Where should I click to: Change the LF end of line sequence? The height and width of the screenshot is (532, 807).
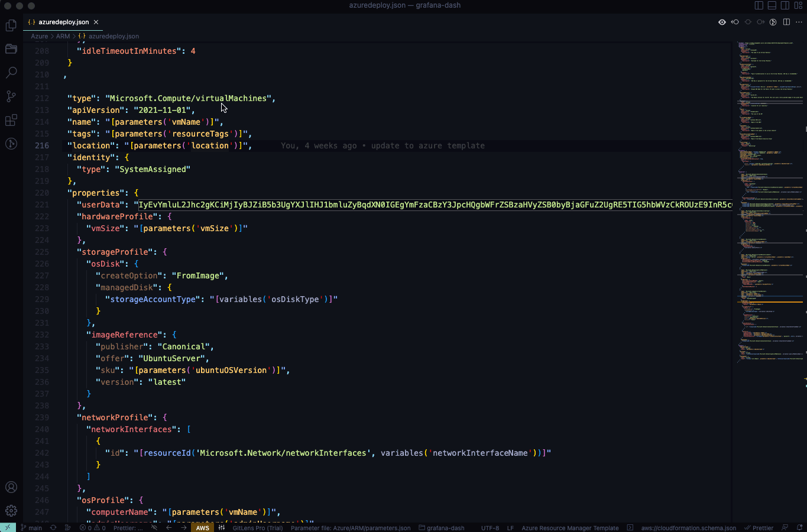tap(510, 527)
